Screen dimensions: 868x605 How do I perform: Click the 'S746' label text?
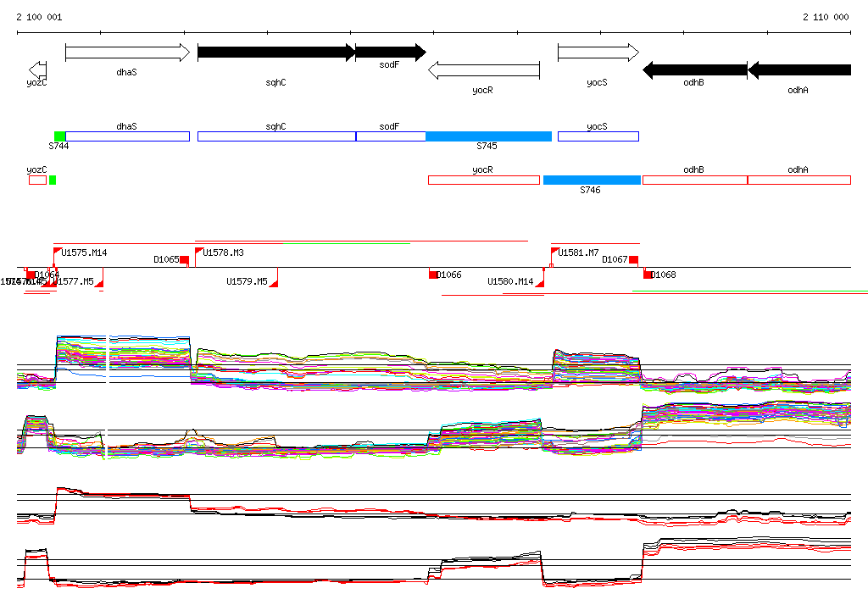point(591,190)
